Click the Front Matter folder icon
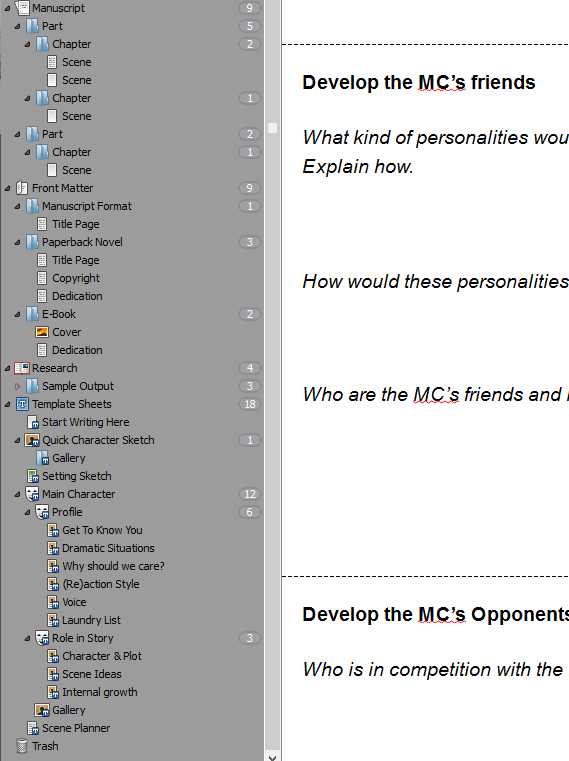The image size is (569, 761). pos(22,188)
